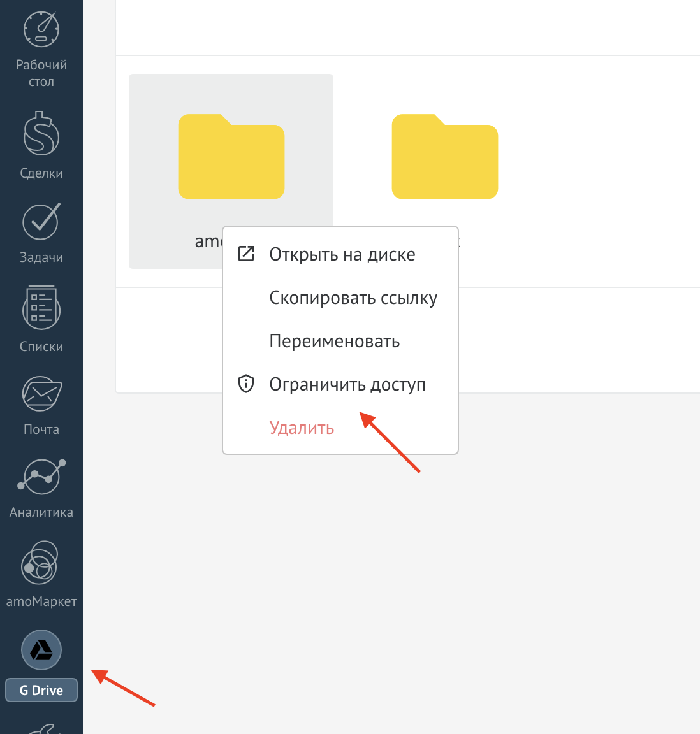The height and width of the screenshot is (734, 700).
Task: Select the highlighted first yellow folder
Action: pyautogui.click(x=231, y=157)
